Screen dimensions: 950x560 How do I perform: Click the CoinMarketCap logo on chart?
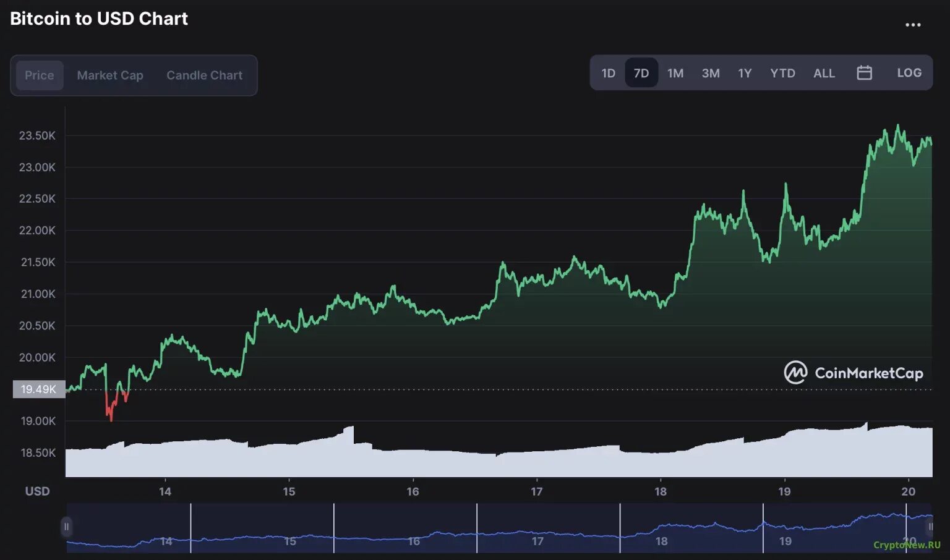pyautogui.click(x=854, y=373)
